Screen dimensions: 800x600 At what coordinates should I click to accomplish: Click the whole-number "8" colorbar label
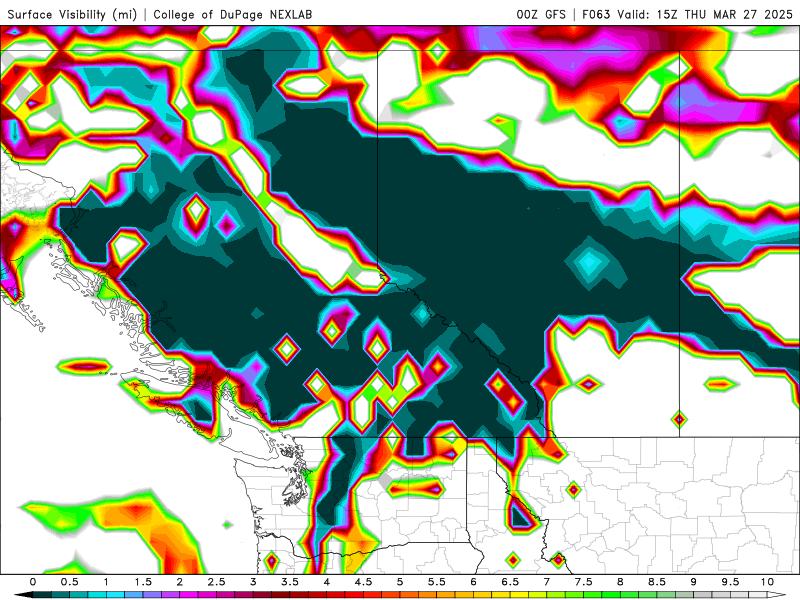tap(620, 582)
